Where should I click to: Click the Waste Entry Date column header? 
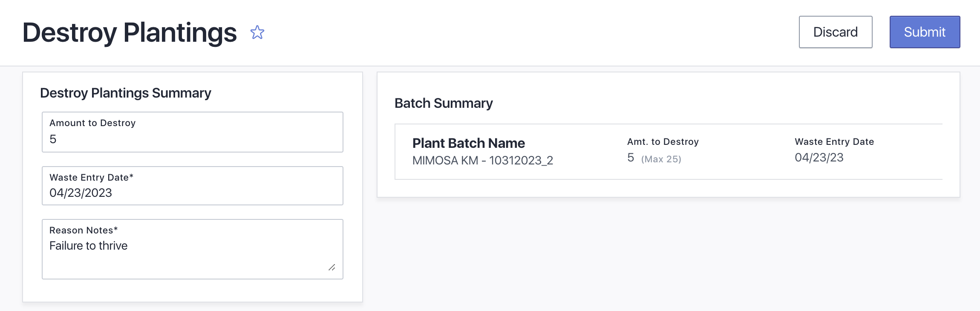(x=834, y=142)
